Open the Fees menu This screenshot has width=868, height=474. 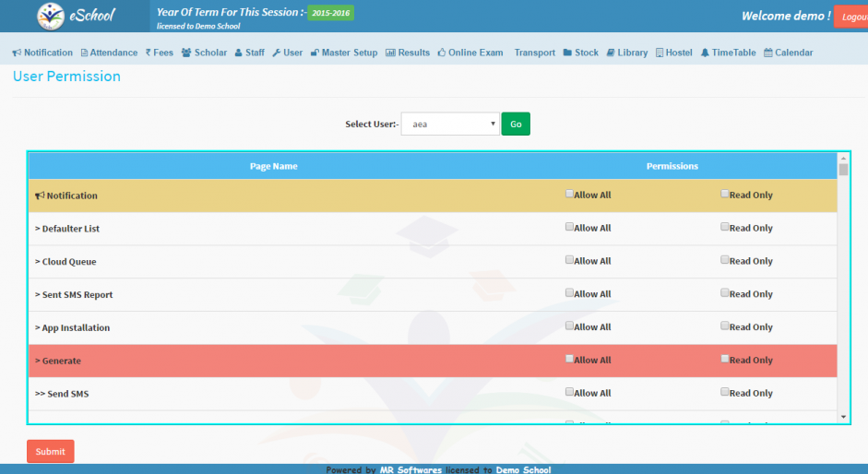(160, 53)
